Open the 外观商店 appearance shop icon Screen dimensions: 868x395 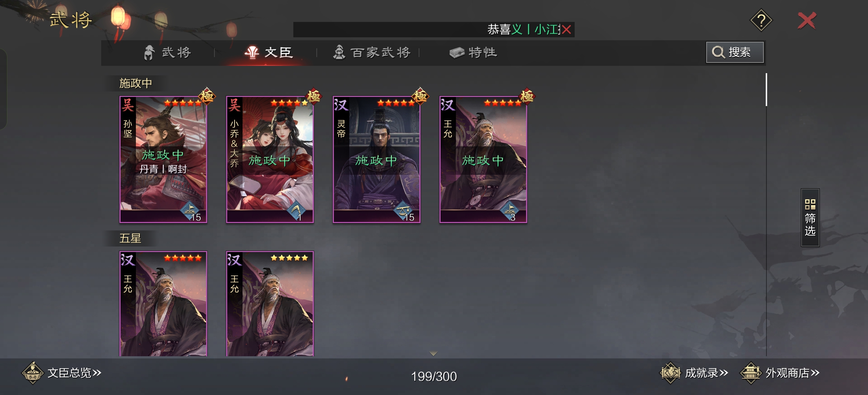click(x=751, y=373)
